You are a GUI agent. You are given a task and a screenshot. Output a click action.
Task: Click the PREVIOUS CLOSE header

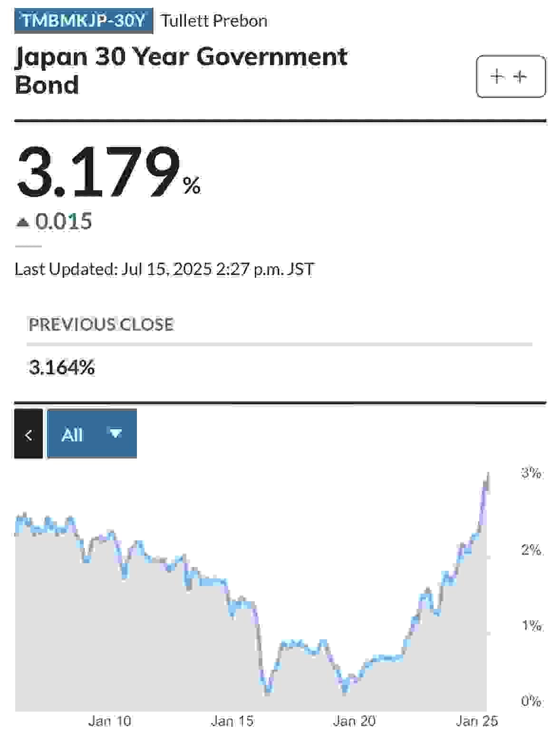(x=101, y=324)
